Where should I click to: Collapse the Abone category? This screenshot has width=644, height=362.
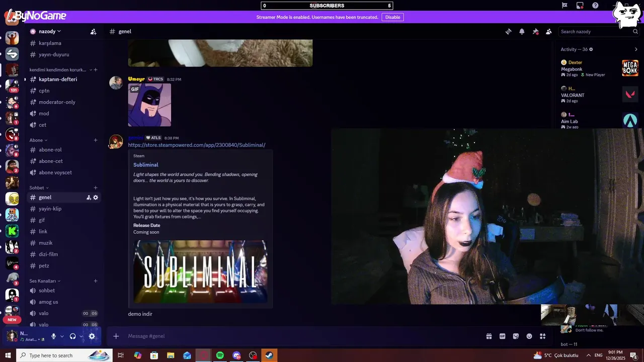(38, 140)
